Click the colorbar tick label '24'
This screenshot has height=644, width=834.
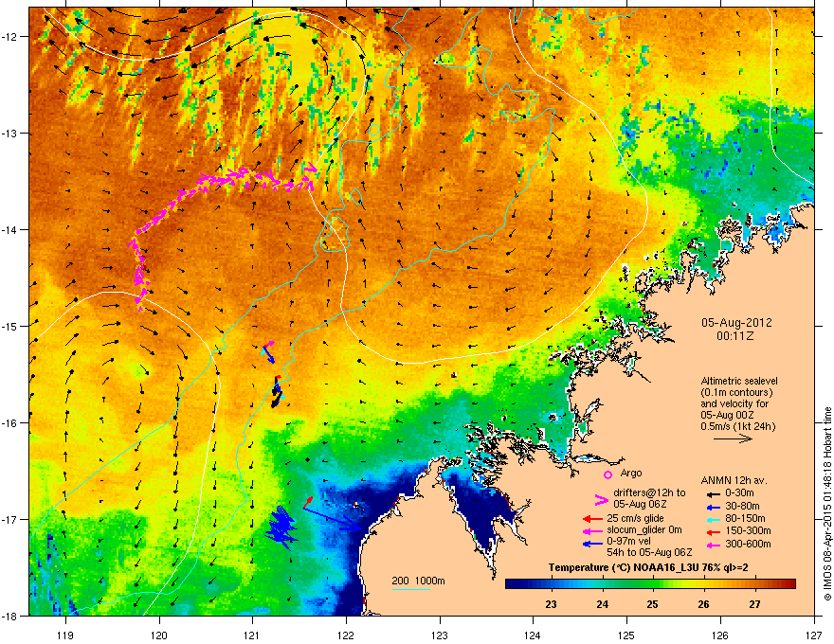click(602, 604)
